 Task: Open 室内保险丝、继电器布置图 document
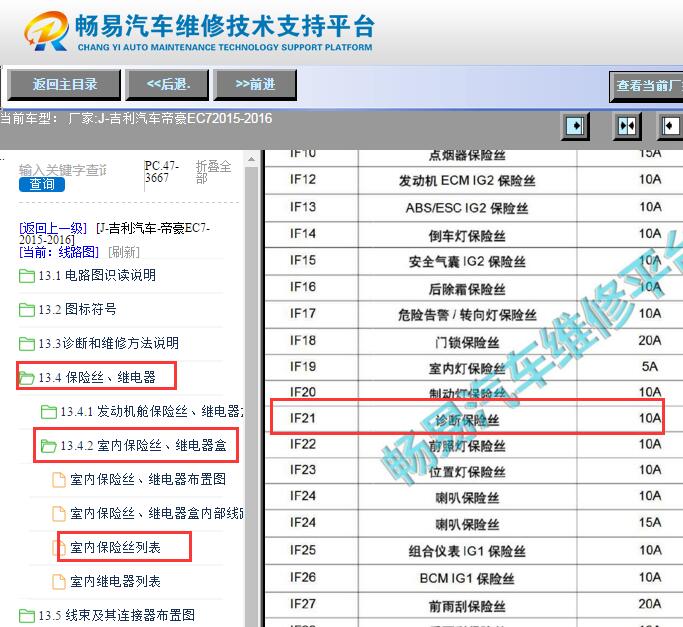coord(148,480)
